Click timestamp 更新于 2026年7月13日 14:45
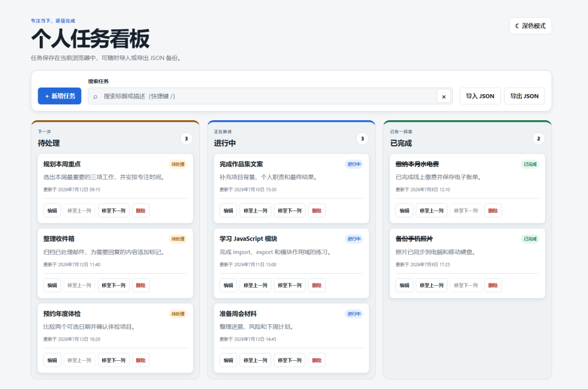Screen dimensions: 588x389 (x=248, y=339)
